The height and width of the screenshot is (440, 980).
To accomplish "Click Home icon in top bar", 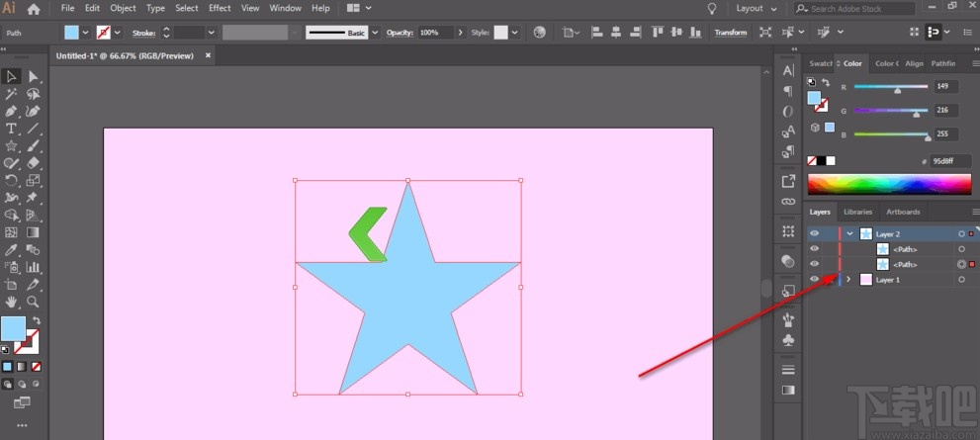I will click(34, 9).
